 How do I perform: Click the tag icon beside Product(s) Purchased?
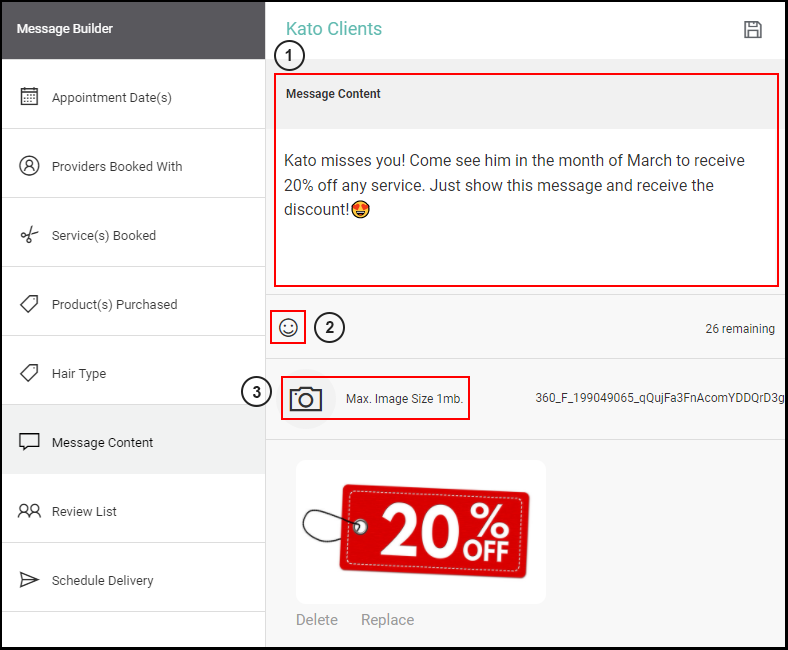pos(29,304)
